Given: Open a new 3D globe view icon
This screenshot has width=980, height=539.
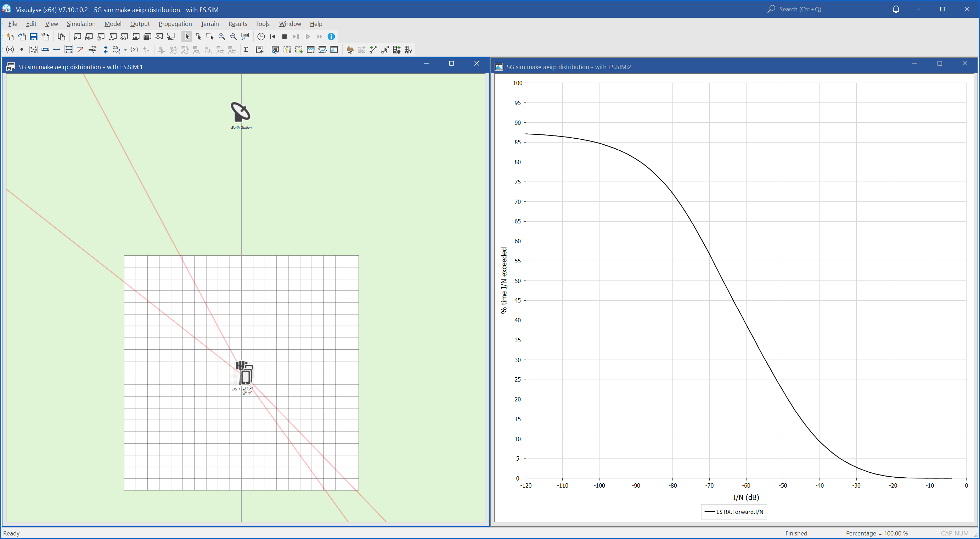Looking at the screenshot, I should click(x=101, y=37).
